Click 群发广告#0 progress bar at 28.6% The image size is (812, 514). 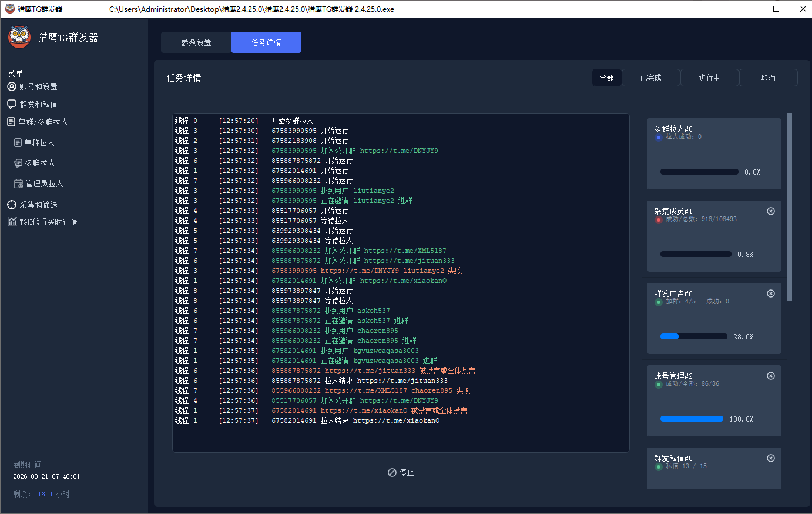tap(694, 336)
